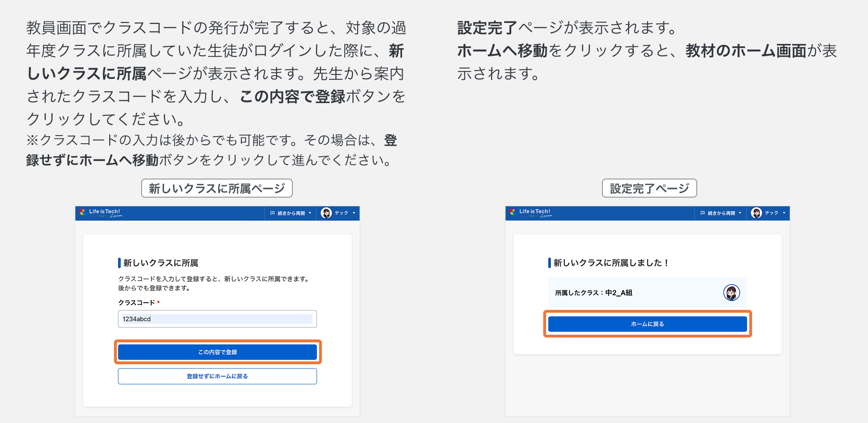The image size is (868, 423).
Task: Expand the テック account dropdown on the left screen
Action: click(x=354, y=213)
